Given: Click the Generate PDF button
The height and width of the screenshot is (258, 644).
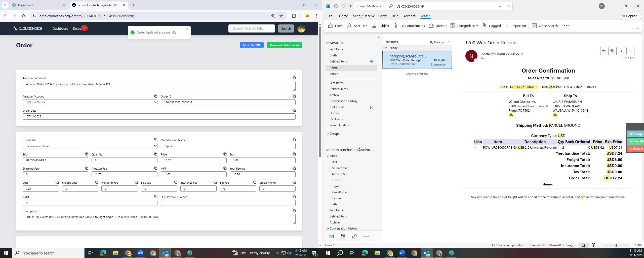Looking at the screenshot, I should [x=252, y=45].
